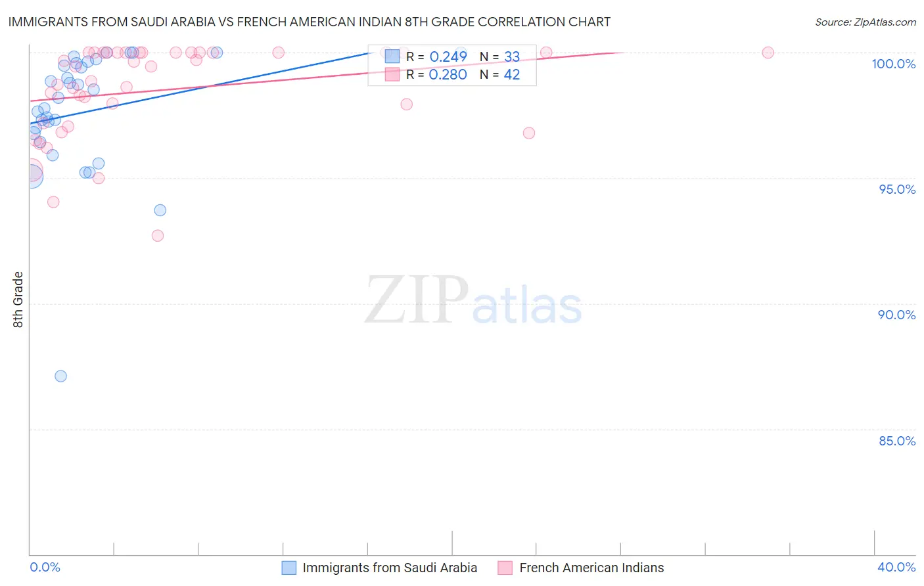
Task: Click the 0.0% x-axis label
Action: pyautogui.click(x=45, y=568)
